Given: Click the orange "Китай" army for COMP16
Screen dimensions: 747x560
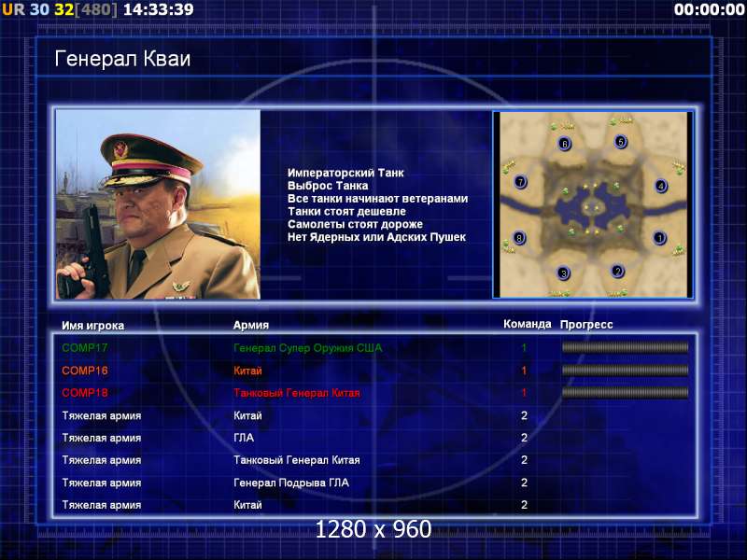Looking at the screenshot, I should 247,371.
